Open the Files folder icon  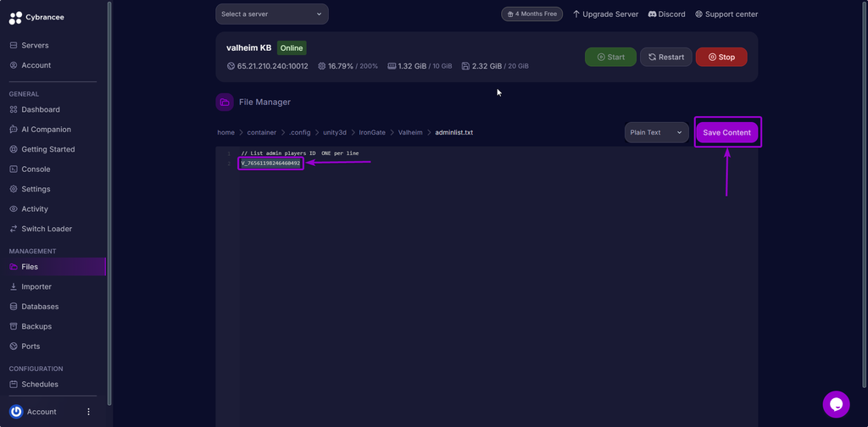click(x=14, y=267)
